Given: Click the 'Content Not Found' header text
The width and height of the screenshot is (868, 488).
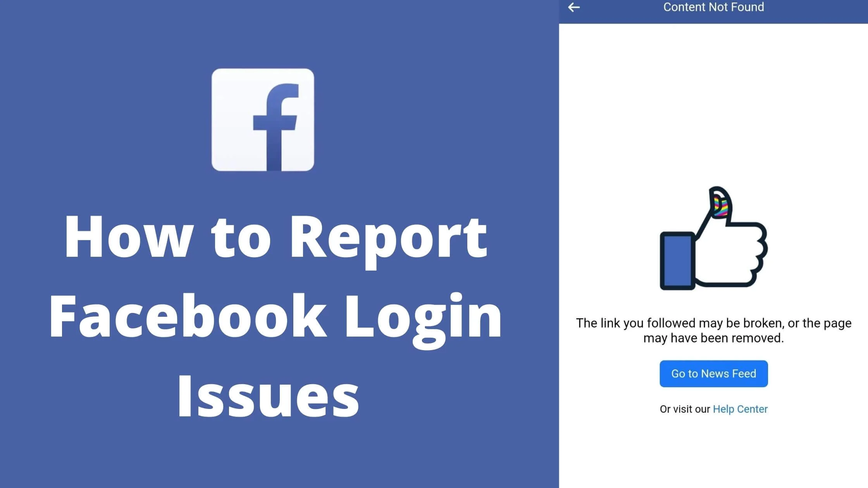Looking at the screenshot, I should click(x=714, y=7).
